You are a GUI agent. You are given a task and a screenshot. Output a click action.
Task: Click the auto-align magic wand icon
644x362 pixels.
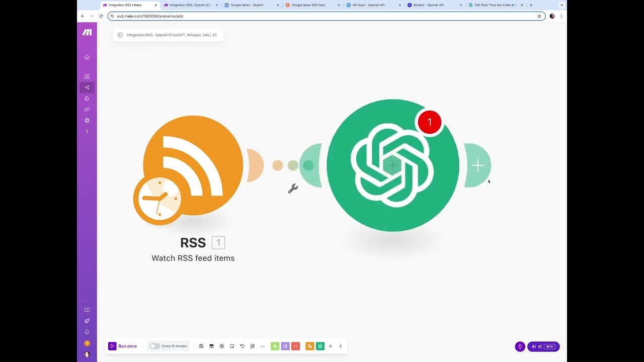253,346
